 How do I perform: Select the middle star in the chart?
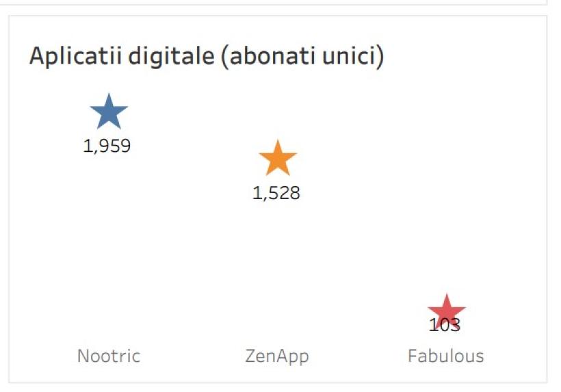click(278, 159)
